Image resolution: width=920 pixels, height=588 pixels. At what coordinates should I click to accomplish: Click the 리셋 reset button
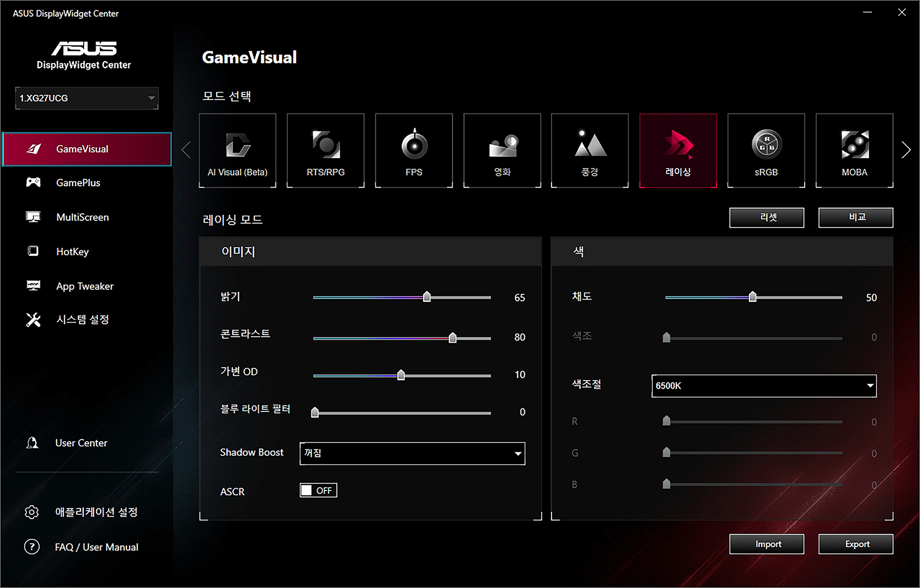point(766,218)
